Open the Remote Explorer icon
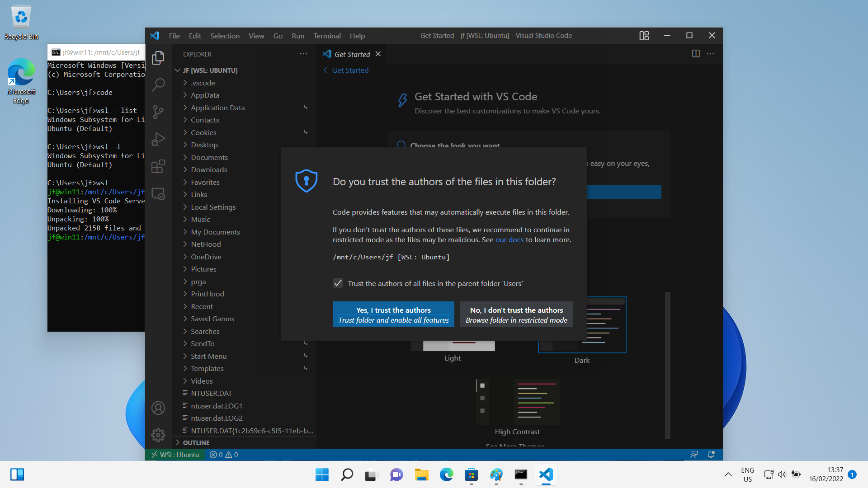The image size is (868, 488). pyautogui.click(x=158, y=194)
